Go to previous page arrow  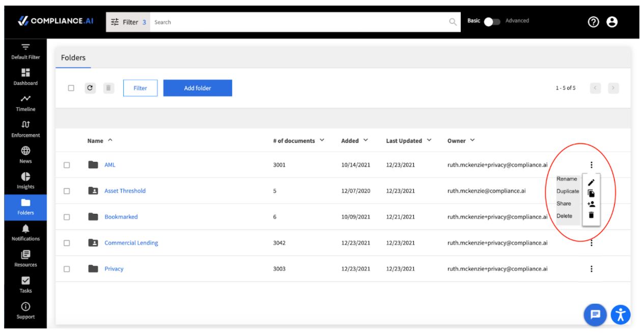(x=596, y=88)
